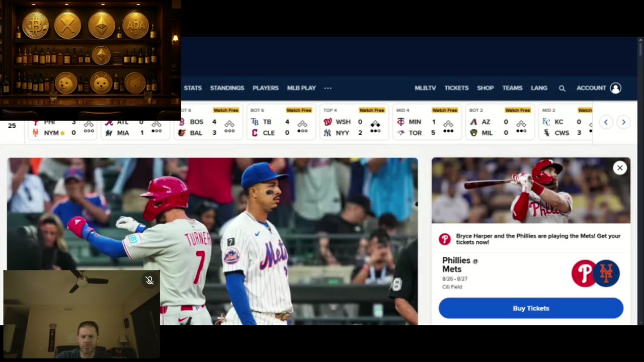
Task: Click the Red Sox logo next to BOS
Action: pyautogui.click(x=182, y=122)
